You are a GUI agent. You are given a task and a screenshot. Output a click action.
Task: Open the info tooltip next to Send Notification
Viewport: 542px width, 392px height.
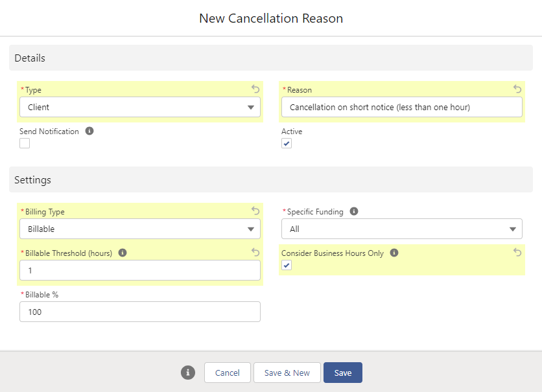pyautogui.click(x=89, y=130)
